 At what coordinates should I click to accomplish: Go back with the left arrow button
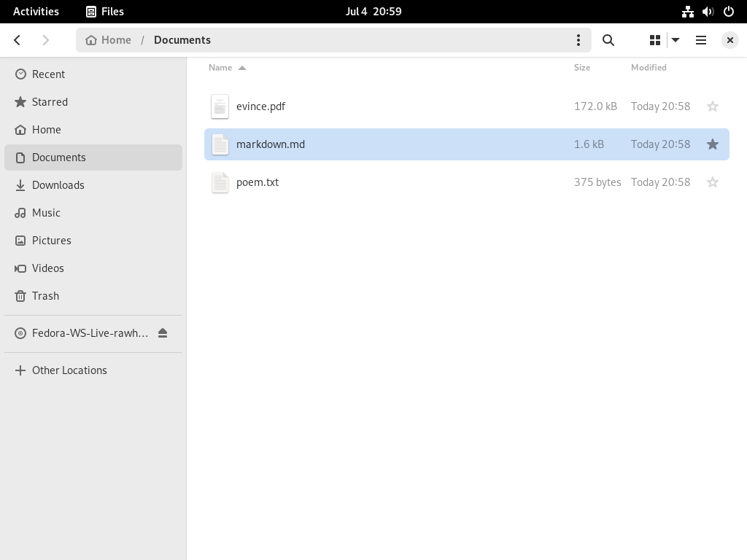pyautogui.click(x=18, y=40)
